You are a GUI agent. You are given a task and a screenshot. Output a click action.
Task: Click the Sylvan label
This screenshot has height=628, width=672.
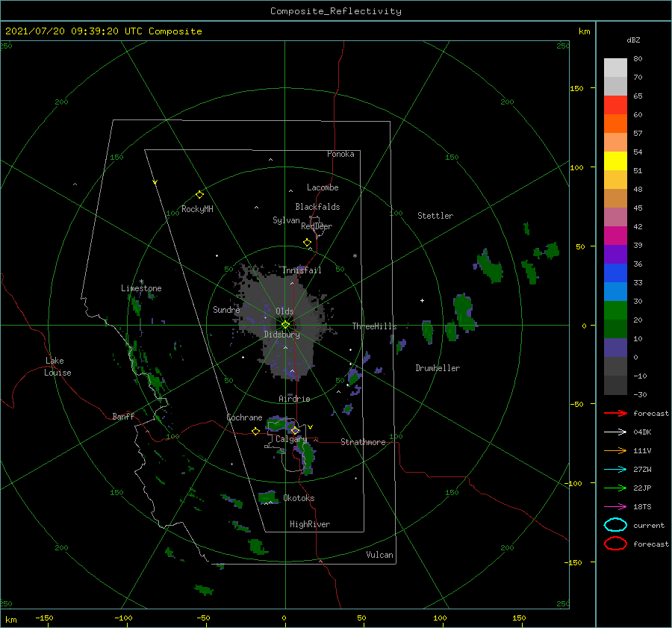tap(286, 220)
